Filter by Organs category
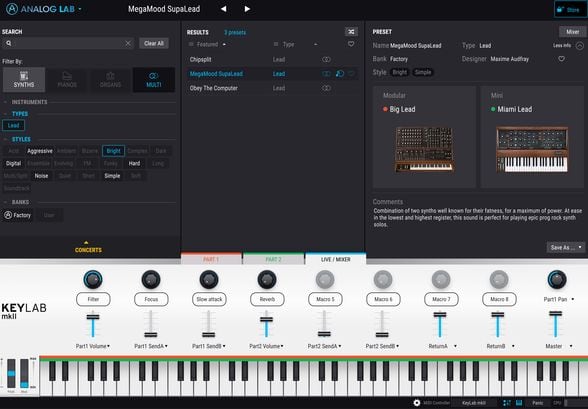 coord(110,79)
